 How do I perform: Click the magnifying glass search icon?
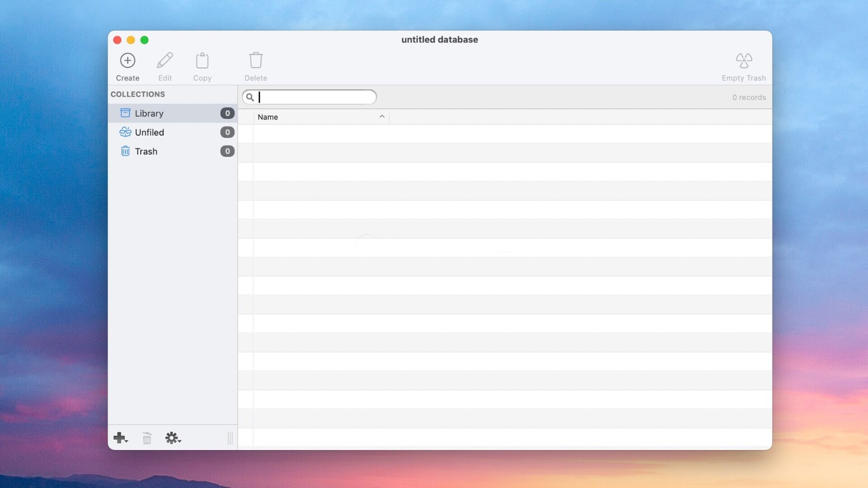250,97
